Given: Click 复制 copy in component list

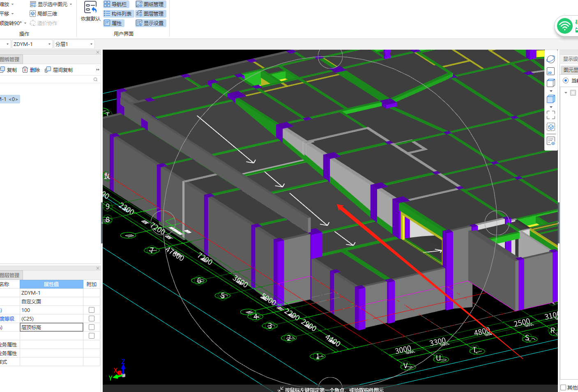Looking at the screenshot, I should (9, 70).
